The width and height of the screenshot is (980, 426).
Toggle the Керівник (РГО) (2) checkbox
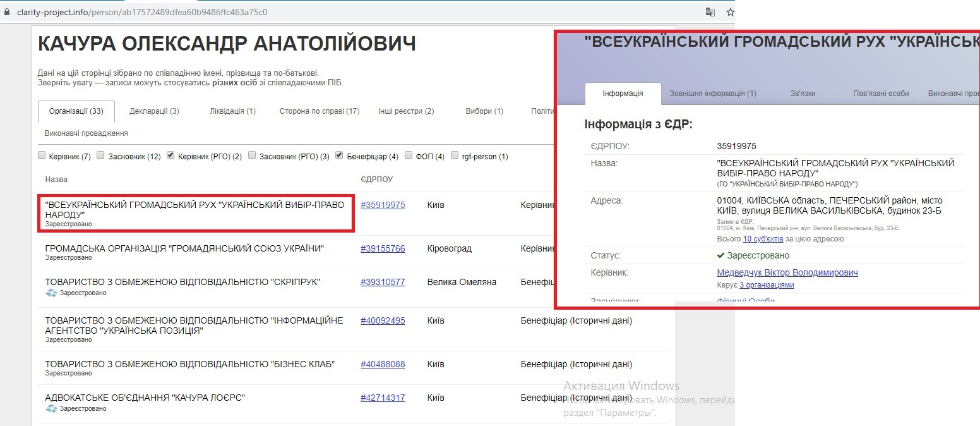[x=170, y=155]
